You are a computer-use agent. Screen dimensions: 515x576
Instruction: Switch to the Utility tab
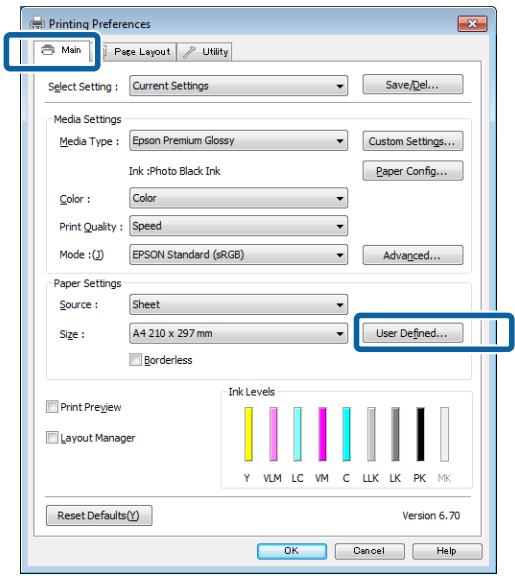(205, 52)
